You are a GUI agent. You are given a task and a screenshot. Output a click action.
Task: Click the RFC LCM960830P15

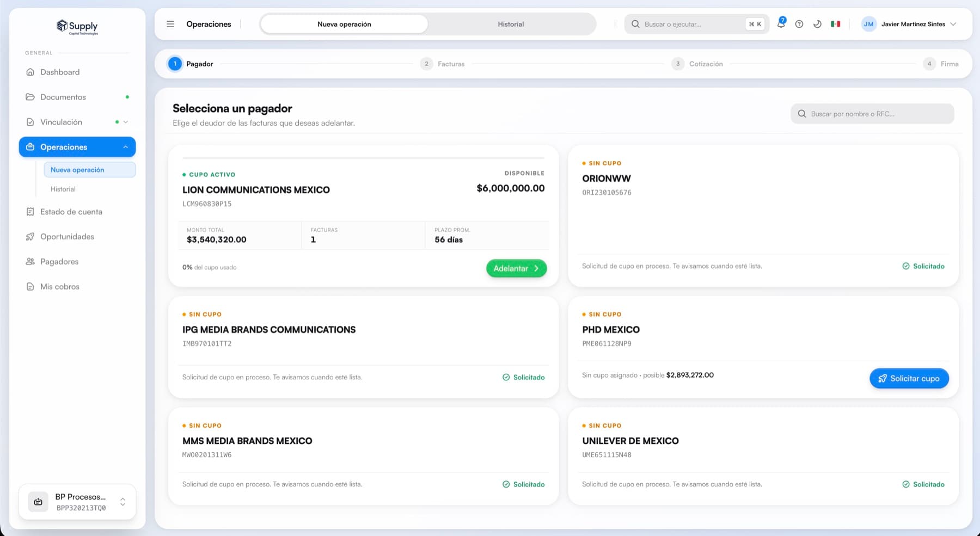207,204
